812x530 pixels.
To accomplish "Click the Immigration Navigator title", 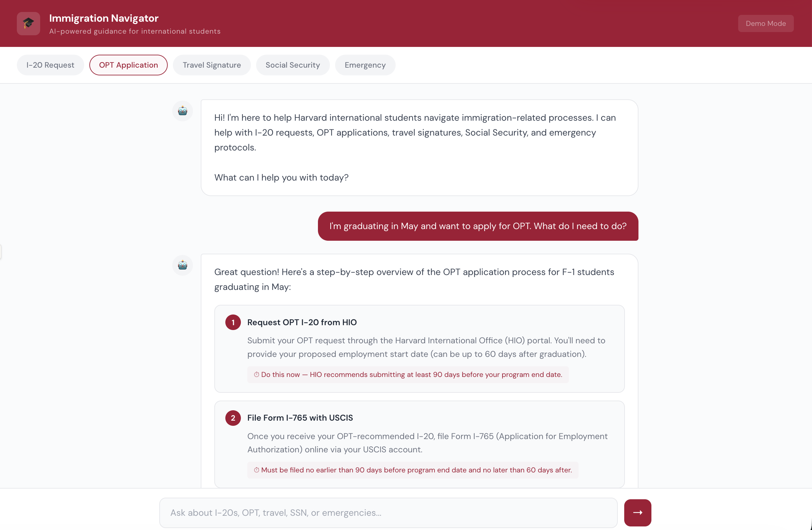I will [104, 18].
